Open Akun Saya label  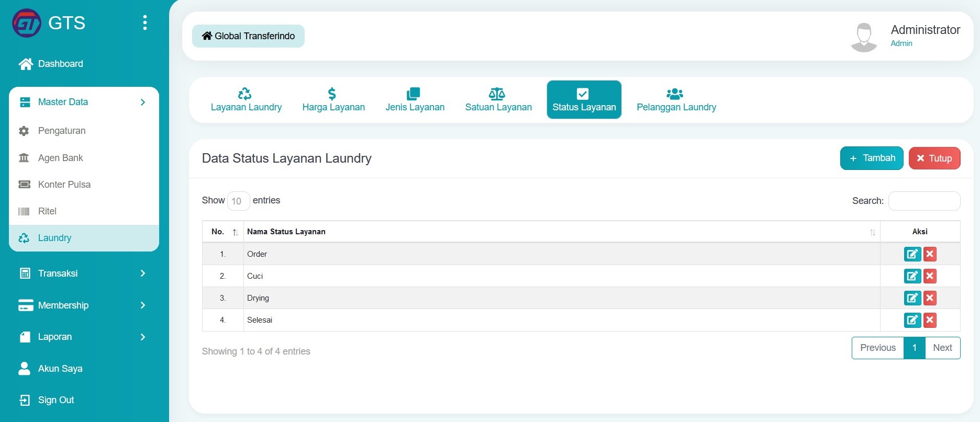(60, 369)
